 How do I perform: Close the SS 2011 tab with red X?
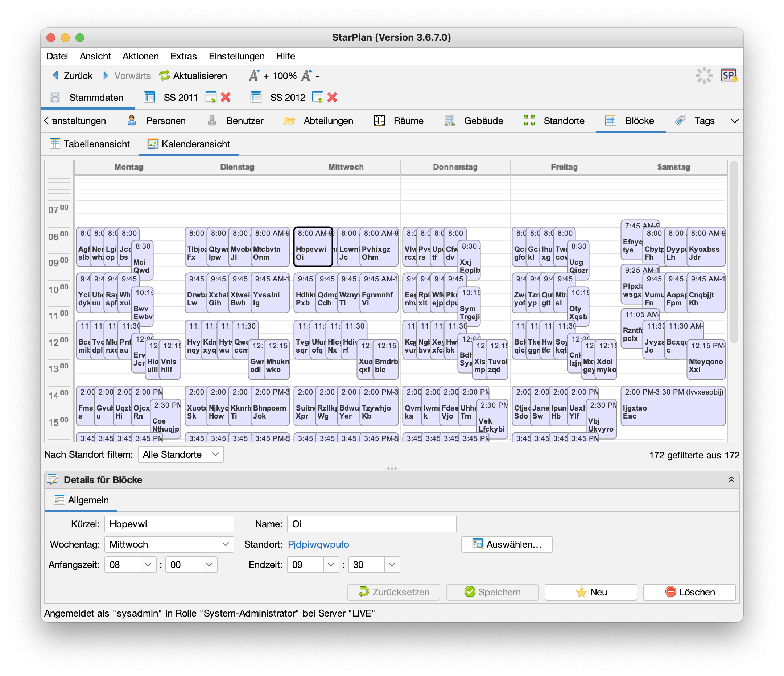pos(226,98)
